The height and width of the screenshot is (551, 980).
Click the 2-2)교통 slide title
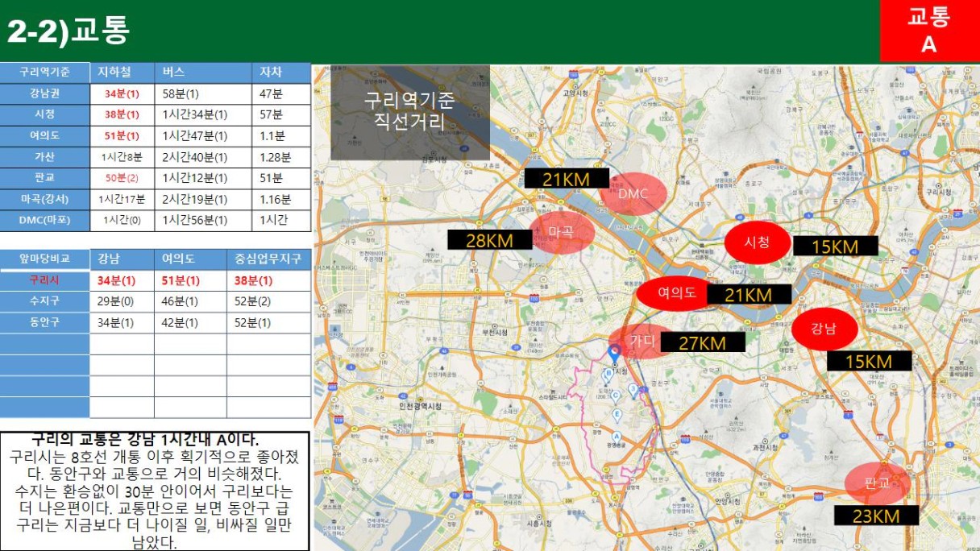[68, 31]
